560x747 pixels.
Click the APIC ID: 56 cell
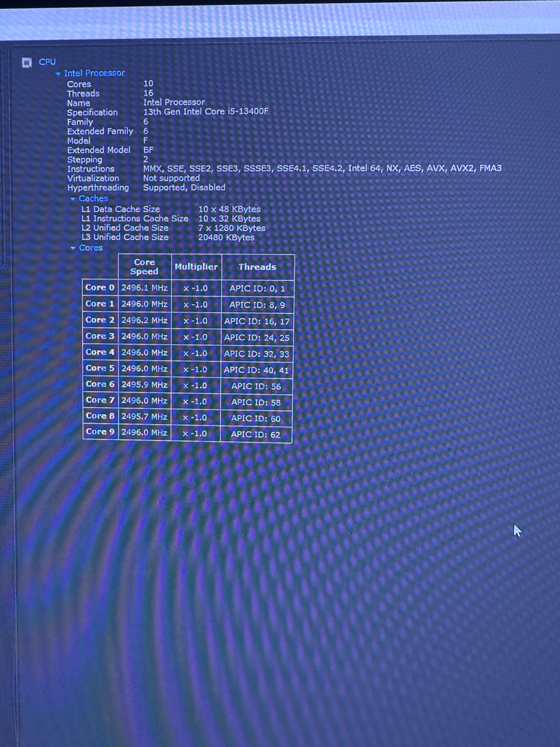tap(256, 386)
